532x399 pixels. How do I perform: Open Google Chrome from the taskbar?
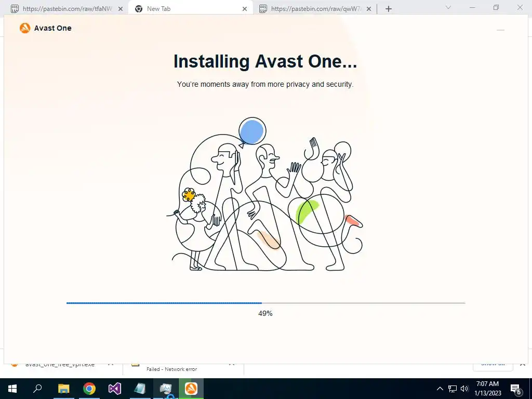(89, 389)
